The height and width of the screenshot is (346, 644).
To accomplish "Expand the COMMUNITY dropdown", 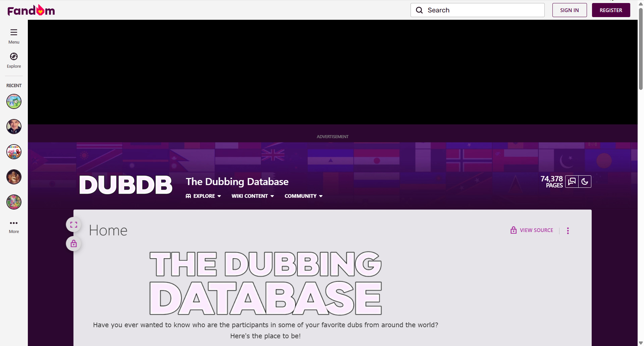I will [x=303, y=196].
